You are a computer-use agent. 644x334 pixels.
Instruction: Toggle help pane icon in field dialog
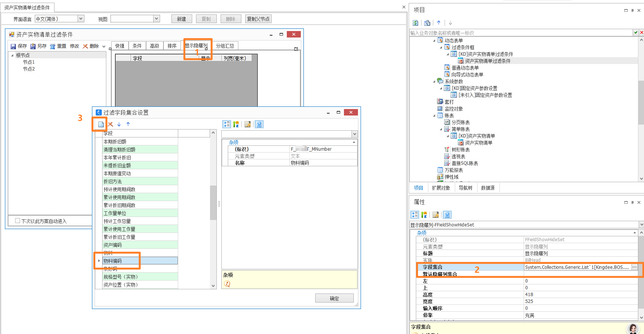pos(259,124)
